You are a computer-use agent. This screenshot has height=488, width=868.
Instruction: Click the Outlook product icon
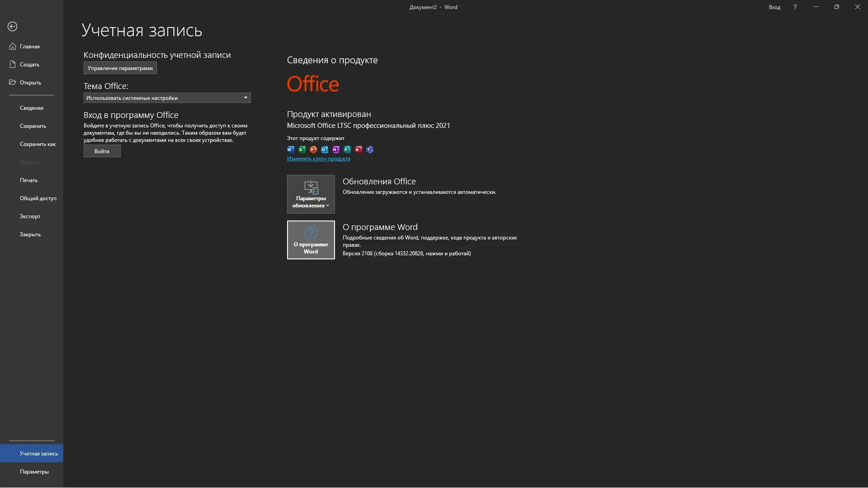325,150
